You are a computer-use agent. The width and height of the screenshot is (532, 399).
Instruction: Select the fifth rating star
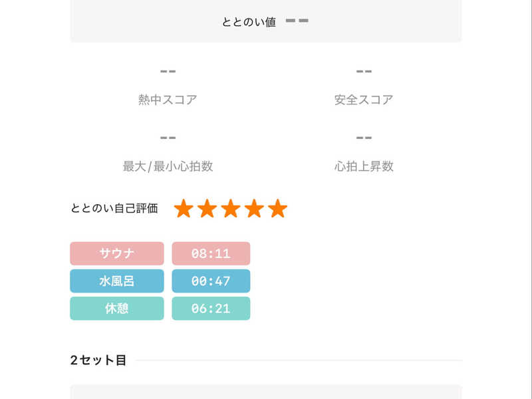[x=277, y=209]
